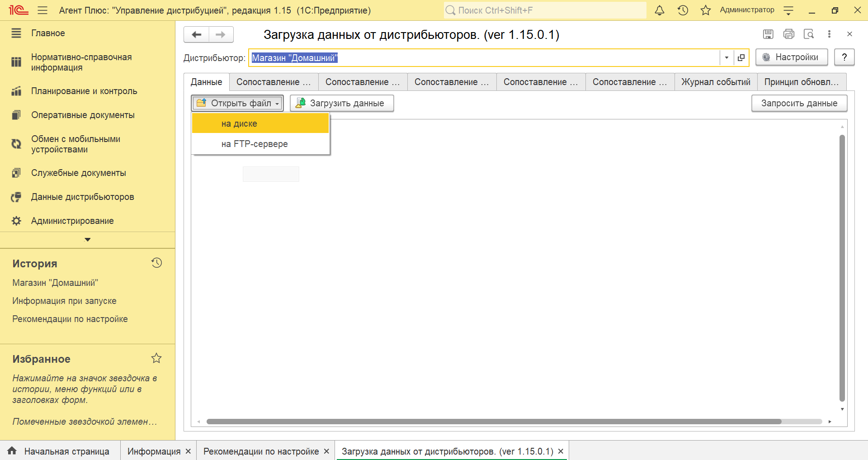Open service settings menu next to Администратор
The height and width of the screenshot is (460, 868).
click(788, 10)
